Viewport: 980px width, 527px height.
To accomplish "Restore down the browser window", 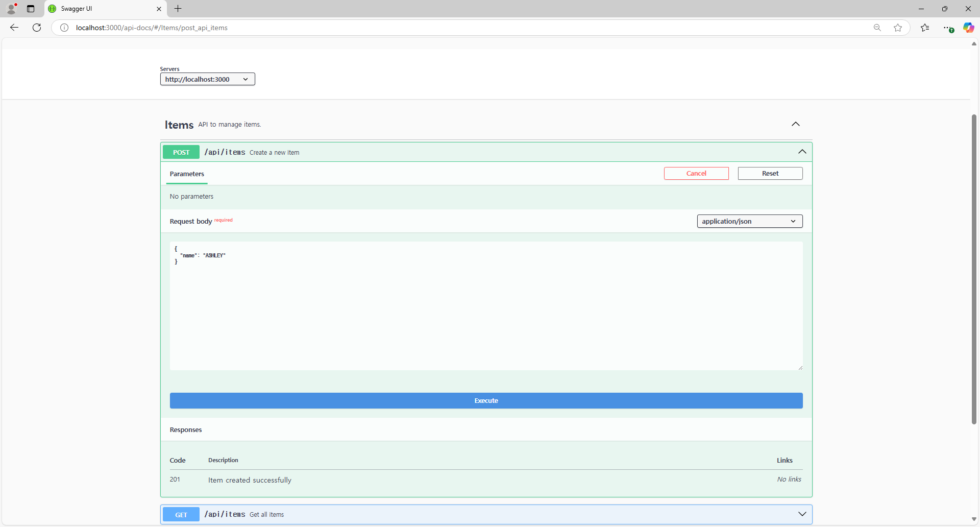I will coord(945,9).
